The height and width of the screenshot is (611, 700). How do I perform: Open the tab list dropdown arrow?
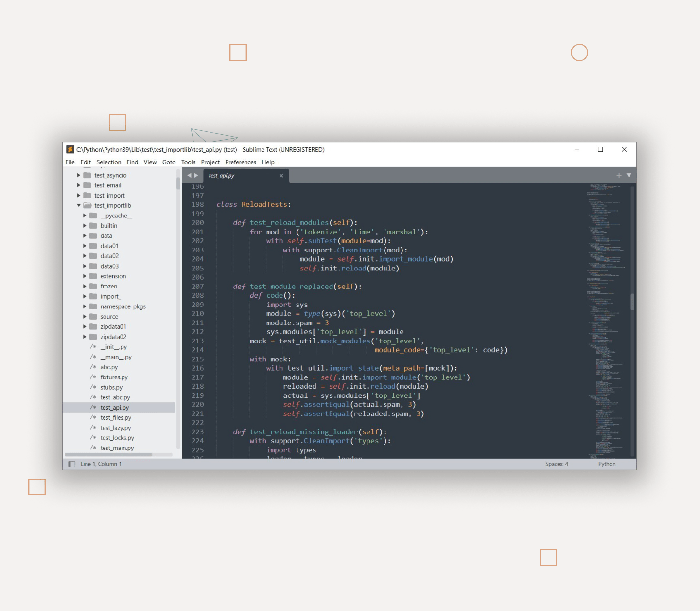pyautogui.click(x=629, y=175)
